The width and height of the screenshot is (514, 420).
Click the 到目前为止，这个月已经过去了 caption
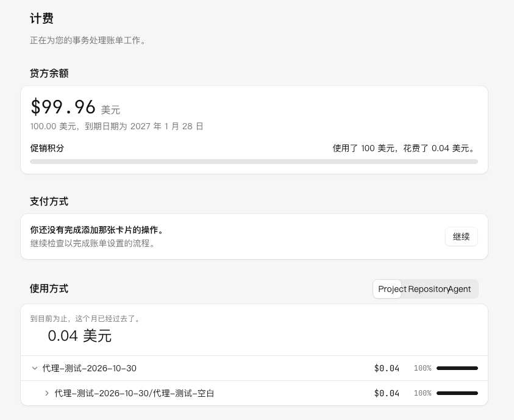tap(85, 319)
